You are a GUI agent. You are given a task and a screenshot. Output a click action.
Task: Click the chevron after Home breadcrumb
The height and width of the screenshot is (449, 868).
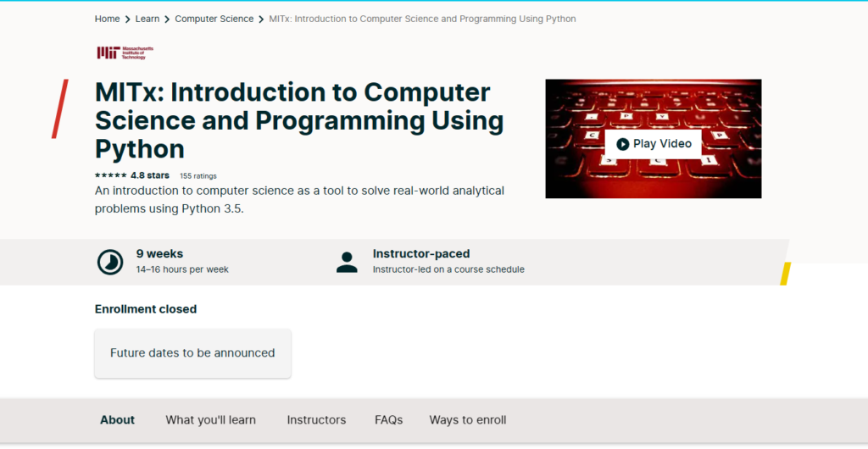(x=128, y=19)
